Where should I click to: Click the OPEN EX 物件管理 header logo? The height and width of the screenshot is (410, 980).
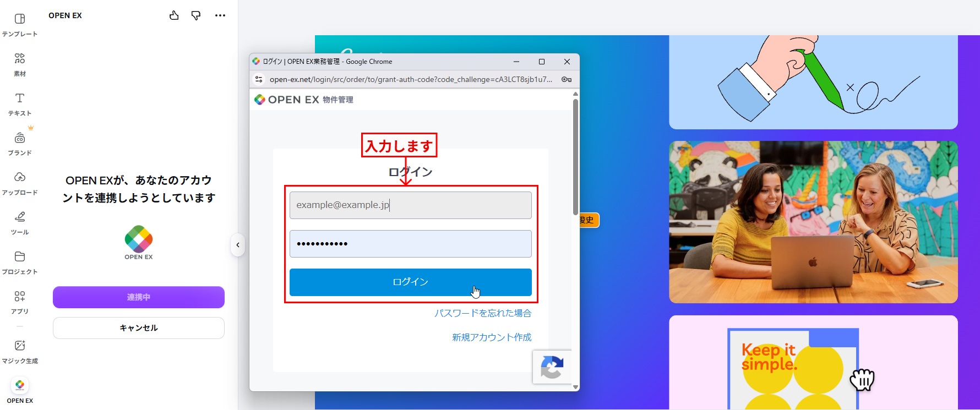pyautogui.click(x=303, y=100)
